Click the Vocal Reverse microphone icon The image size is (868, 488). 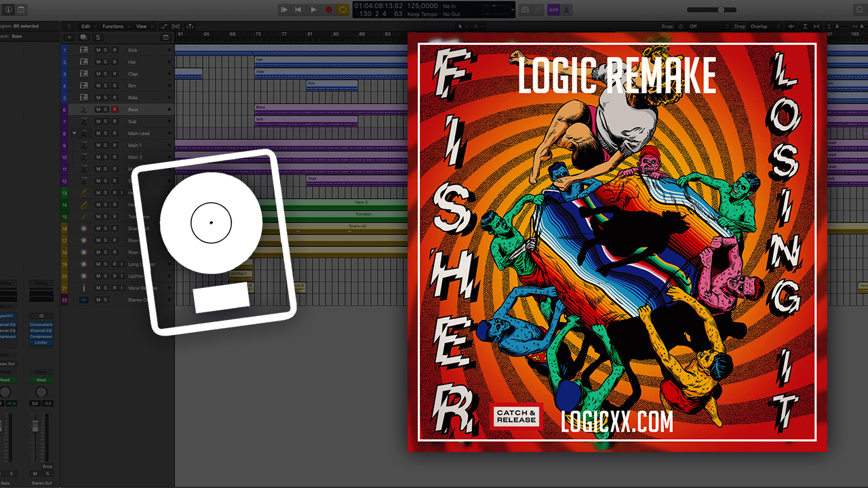tap(84, 287)
